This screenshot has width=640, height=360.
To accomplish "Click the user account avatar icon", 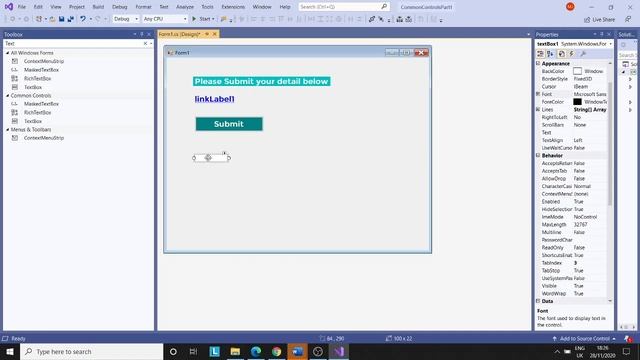I will pos(570,7).
